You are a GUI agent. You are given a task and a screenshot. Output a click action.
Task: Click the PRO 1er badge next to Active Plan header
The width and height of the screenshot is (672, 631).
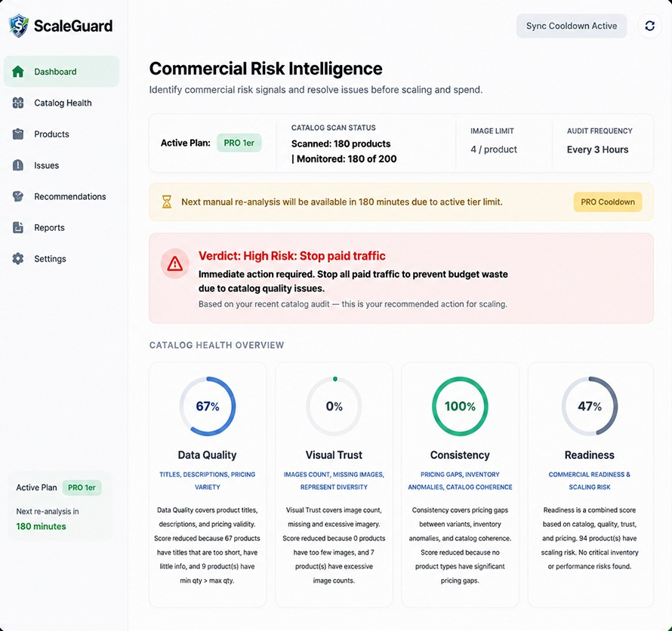tap(239, 143)
